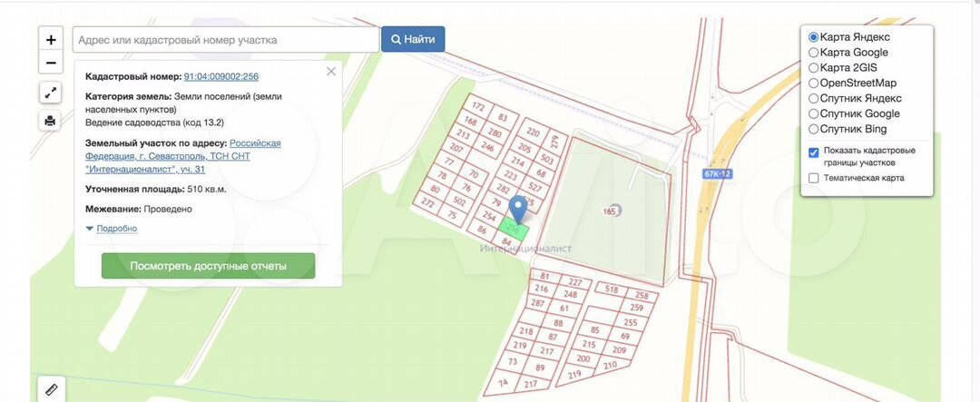This screenshot has width=980, height=402.
Task: Focus the address or cadastral number field
Action: [226, 39]
